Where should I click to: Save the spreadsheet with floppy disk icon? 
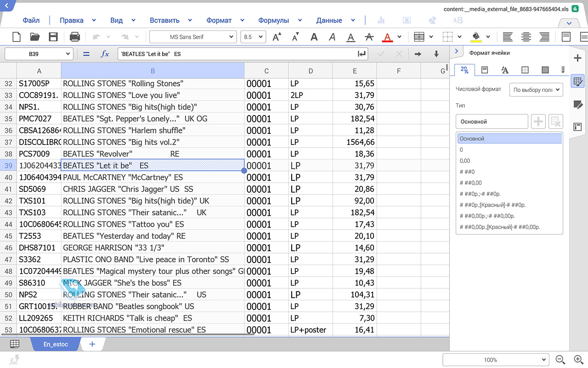click(53, 37)
